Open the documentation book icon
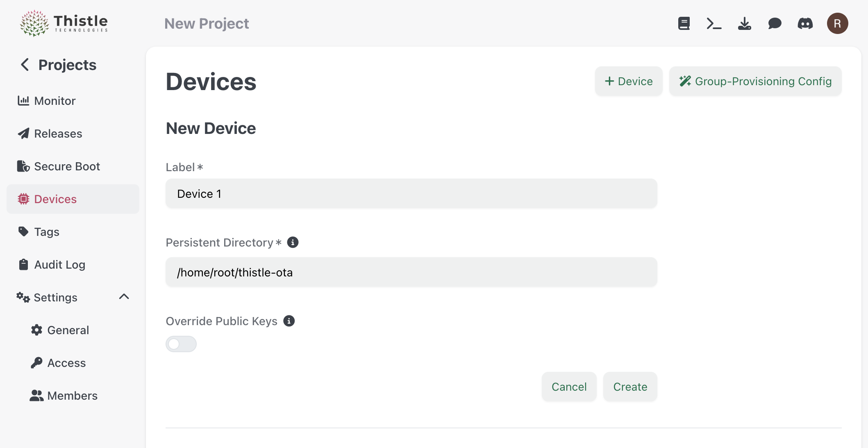 coord(683,23)
